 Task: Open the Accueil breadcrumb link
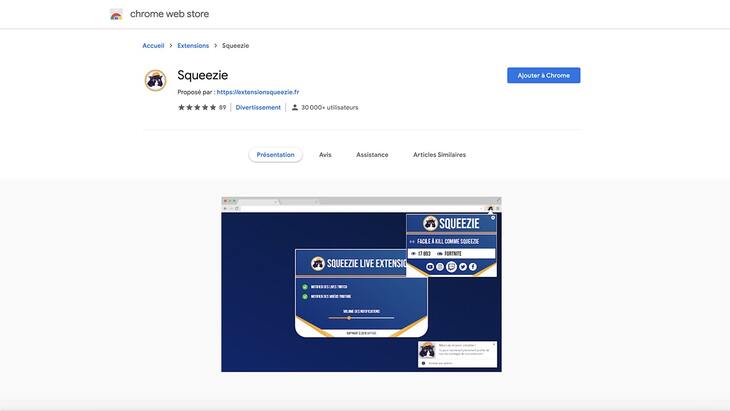(153, 46)
